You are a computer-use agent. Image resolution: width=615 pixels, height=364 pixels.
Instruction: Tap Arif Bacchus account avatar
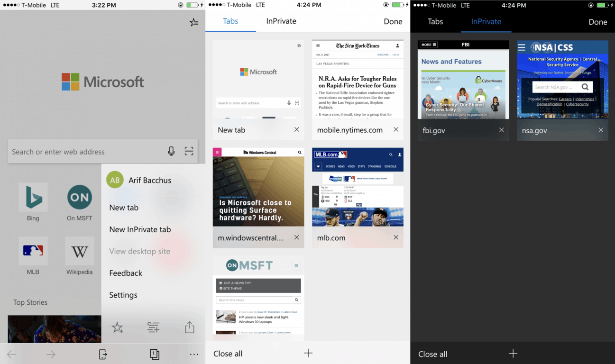pos(115,180)
